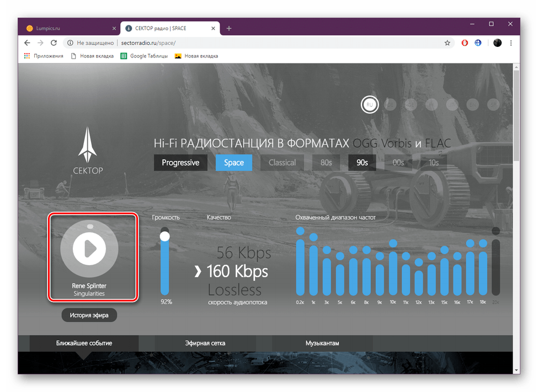Open a new browser tab with the plus button
Viewport: 538px width, 392px height.
[229, 29]
